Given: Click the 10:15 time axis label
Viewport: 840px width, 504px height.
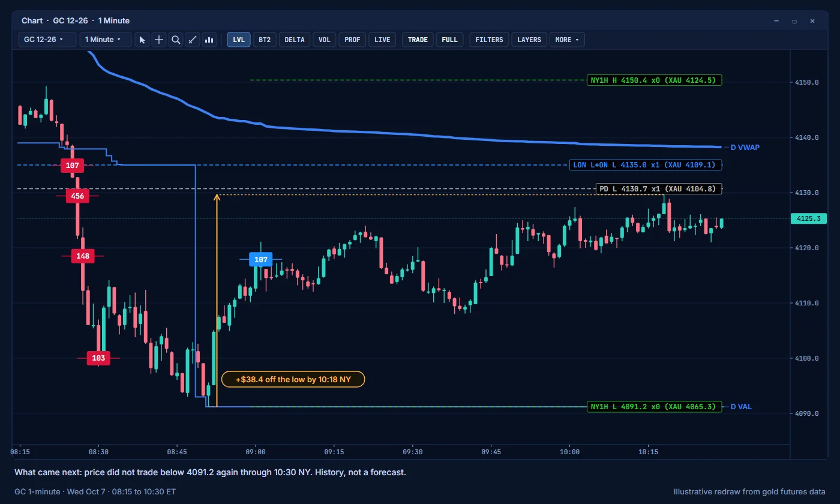Looking at the screenshot, I should [x=649, y=452].
